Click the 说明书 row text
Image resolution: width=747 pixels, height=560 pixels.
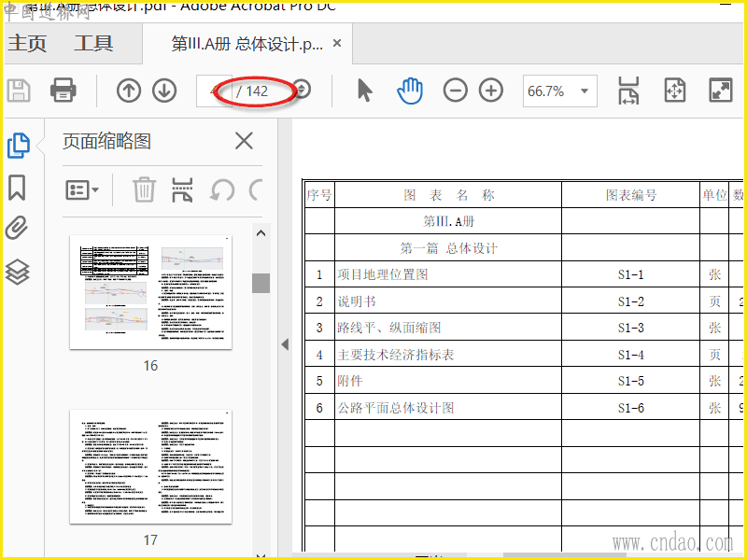[x=357, y=301]
